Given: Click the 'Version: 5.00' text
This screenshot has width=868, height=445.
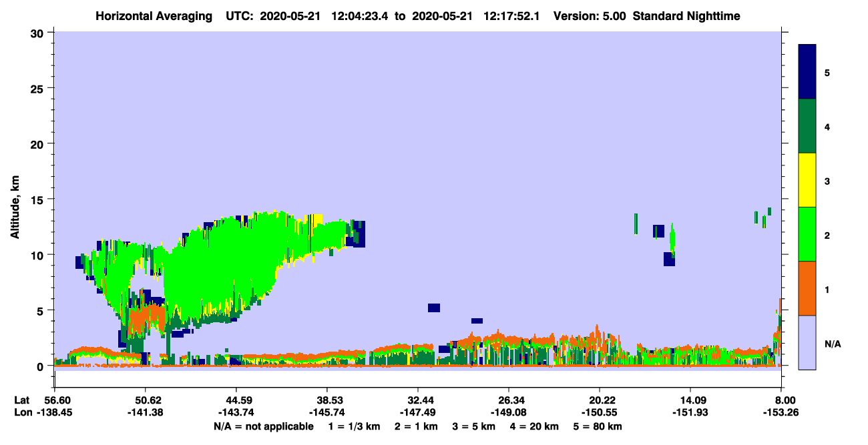Looking at the screenshot, I should [590, 15].
